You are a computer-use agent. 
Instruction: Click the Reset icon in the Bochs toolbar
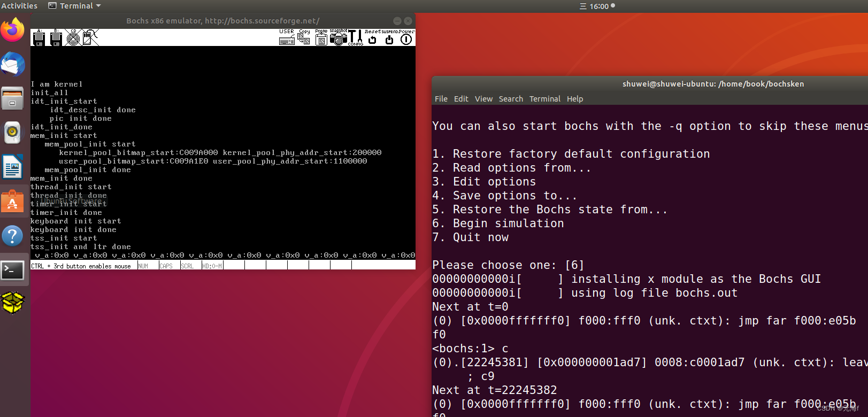click(372, 37)
